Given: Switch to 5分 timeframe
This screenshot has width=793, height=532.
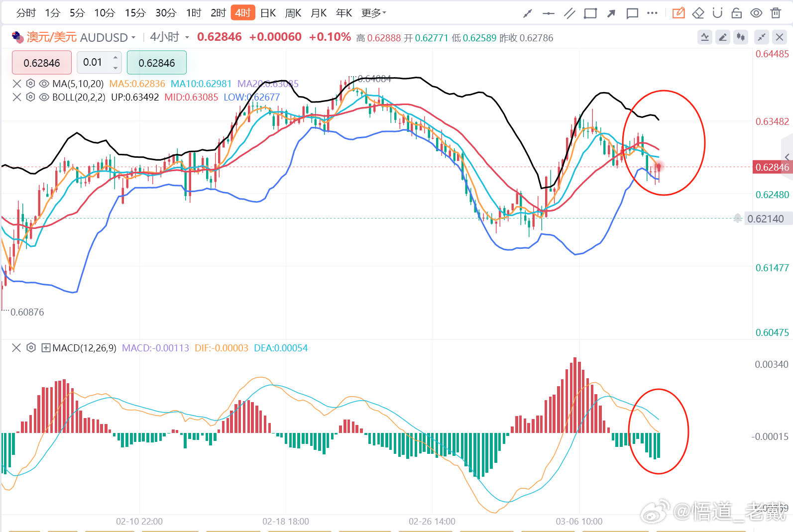Looking at the screenshot, I should (x=77, y=13).
